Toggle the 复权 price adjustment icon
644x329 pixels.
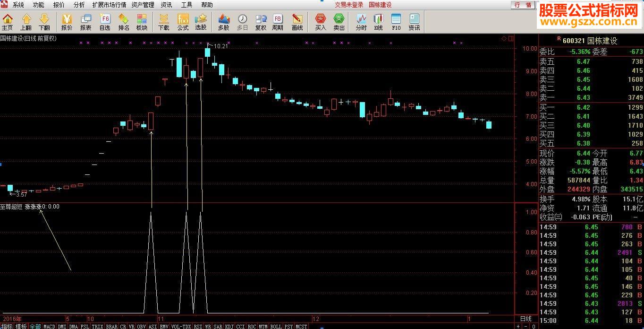click(x=261, y=22)
